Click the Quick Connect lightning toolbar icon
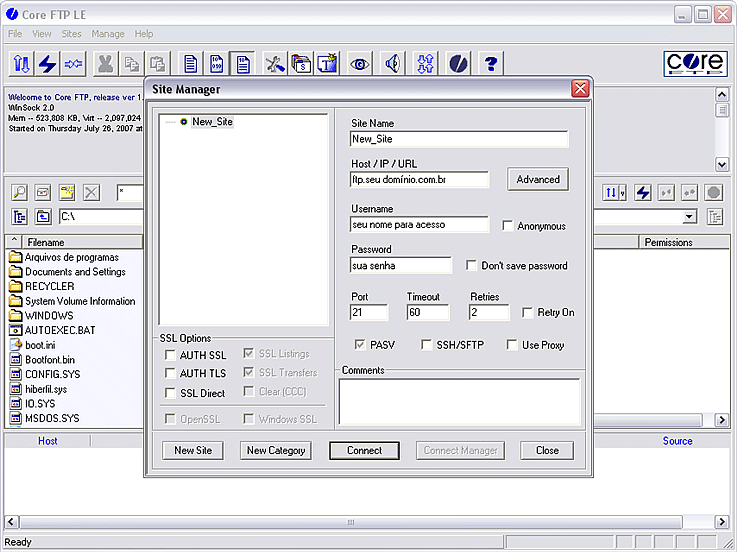The height and width of the screenshot is (552, 737). (47, 63)
